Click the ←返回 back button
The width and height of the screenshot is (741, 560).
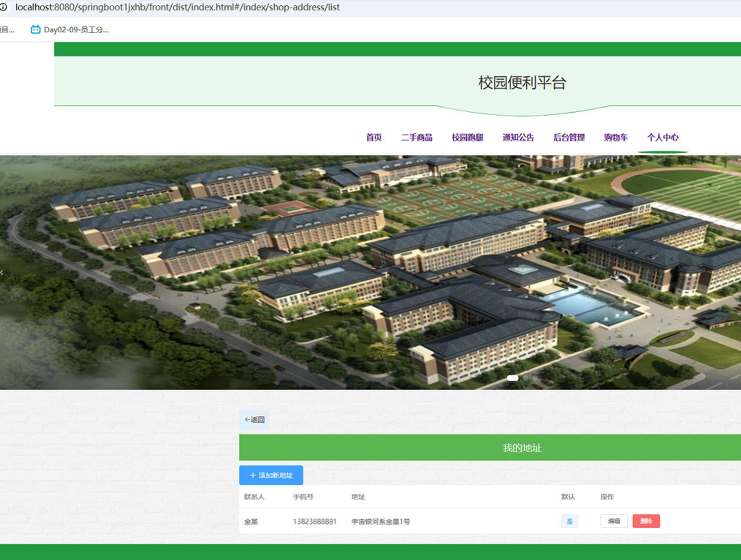coord(254,420)
